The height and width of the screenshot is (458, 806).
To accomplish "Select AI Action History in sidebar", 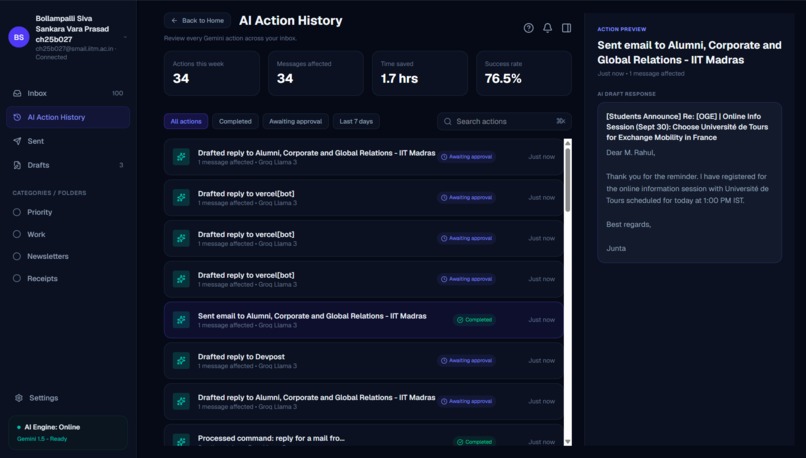I will [x=68, y=117].
